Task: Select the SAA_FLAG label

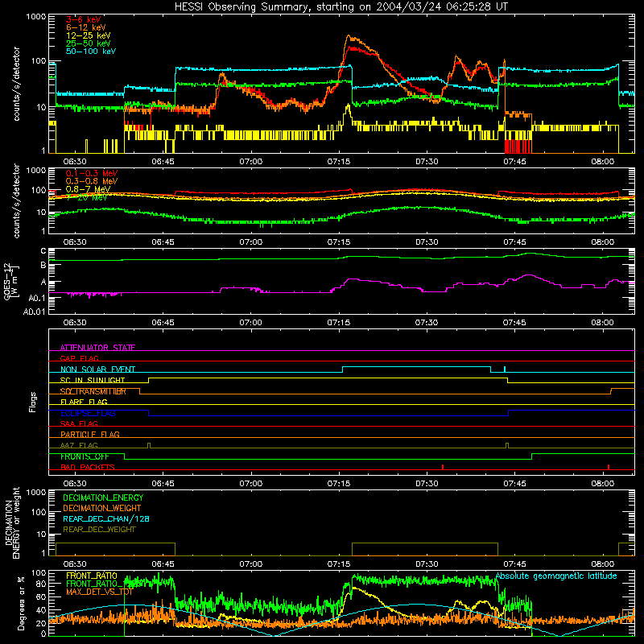Action: pyautogui.click(x=79, y=423)
